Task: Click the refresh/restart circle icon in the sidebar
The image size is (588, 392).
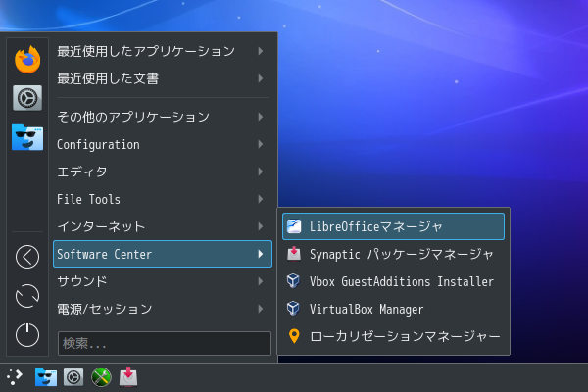Action: [x=27, y=296]
